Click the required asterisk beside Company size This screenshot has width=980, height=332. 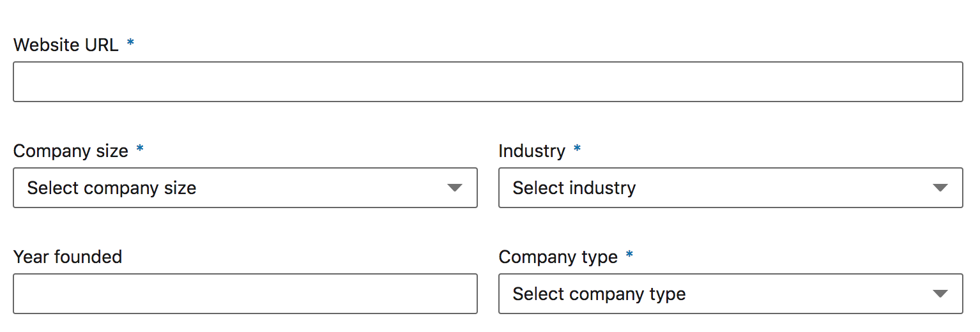pos(140,149)
